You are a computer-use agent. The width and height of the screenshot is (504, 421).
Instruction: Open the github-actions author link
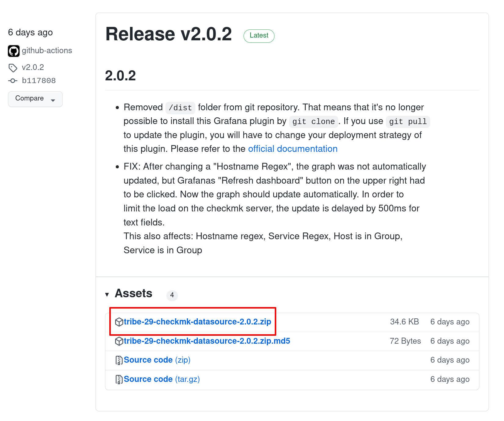(47, 50)
